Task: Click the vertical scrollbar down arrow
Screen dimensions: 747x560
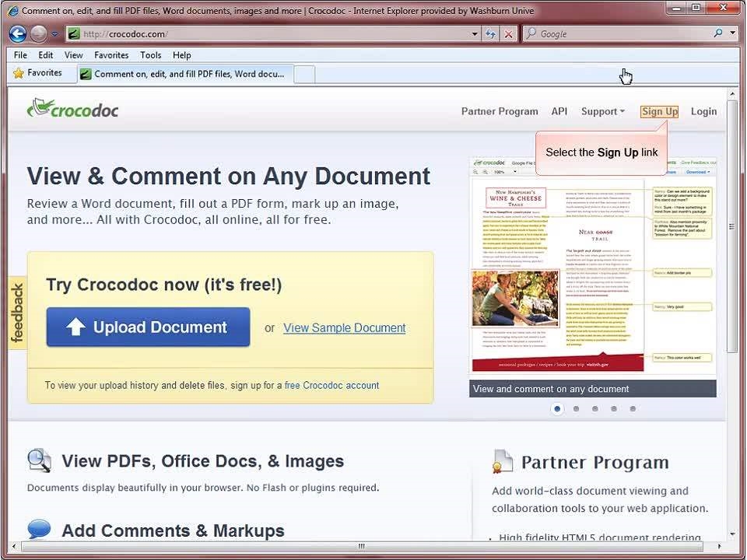Action: [x=732, y=535]
